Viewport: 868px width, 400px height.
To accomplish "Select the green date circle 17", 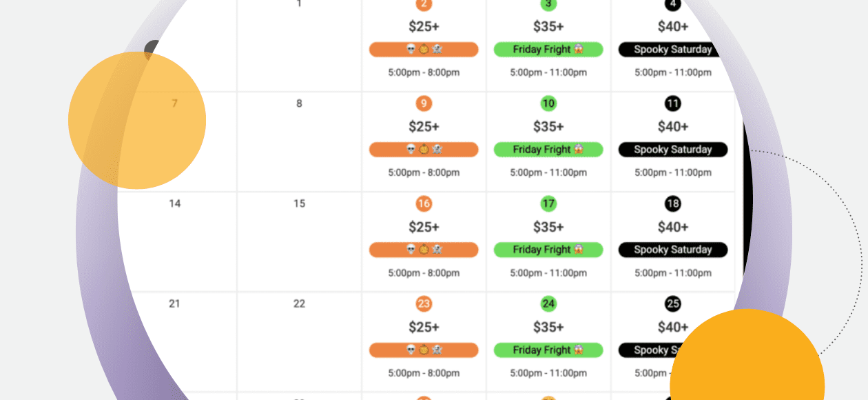I will tap(548, 204).
